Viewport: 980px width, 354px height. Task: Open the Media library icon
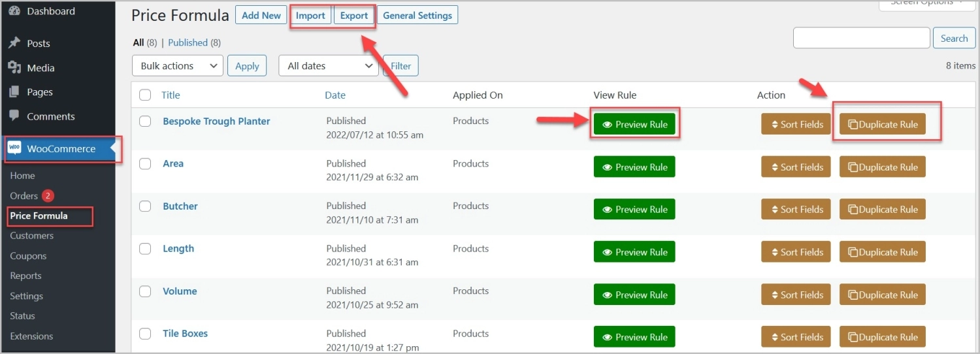click(x=14, y=68)
